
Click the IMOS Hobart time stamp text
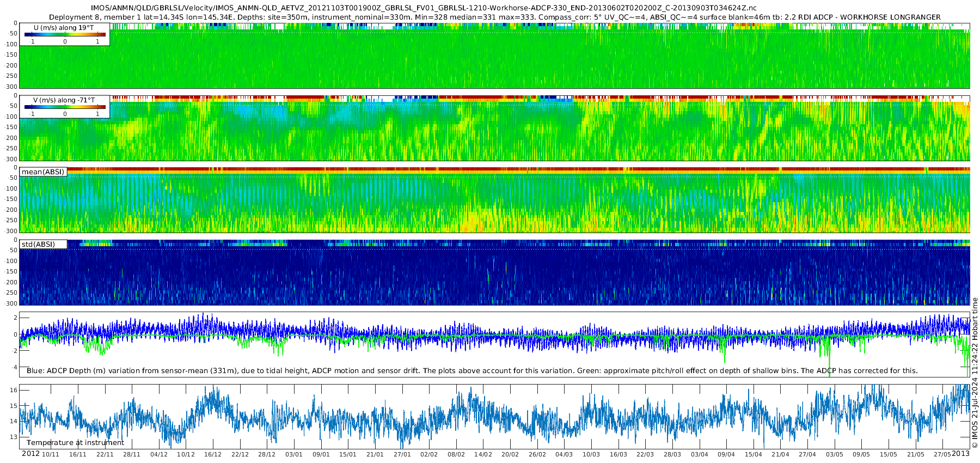[975, 373]
